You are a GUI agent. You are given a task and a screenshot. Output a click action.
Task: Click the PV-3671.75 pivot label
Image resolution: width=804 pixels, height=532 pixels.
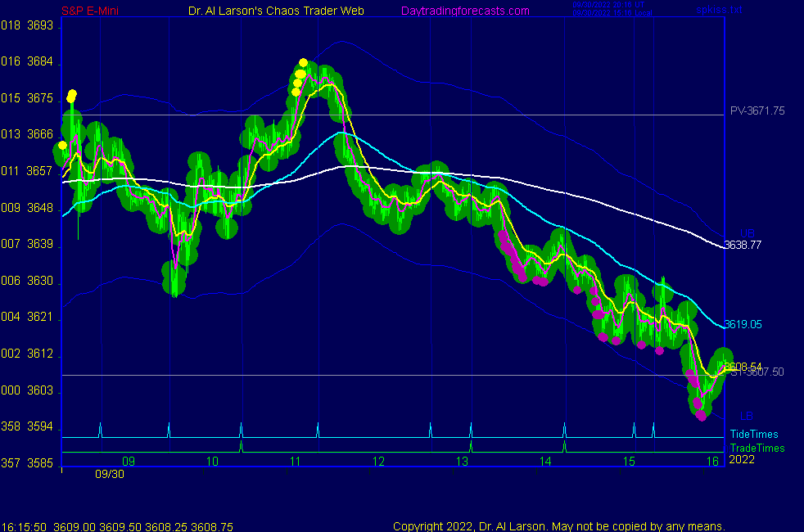(x=757, y=110)
